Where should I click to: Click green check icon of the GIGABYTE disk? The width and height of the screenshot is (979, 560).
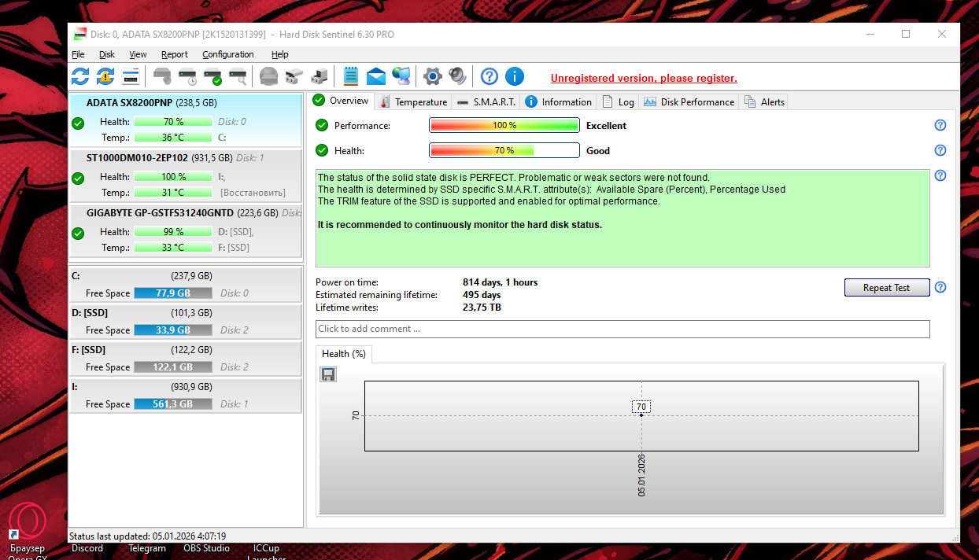(x=78, y=234)
